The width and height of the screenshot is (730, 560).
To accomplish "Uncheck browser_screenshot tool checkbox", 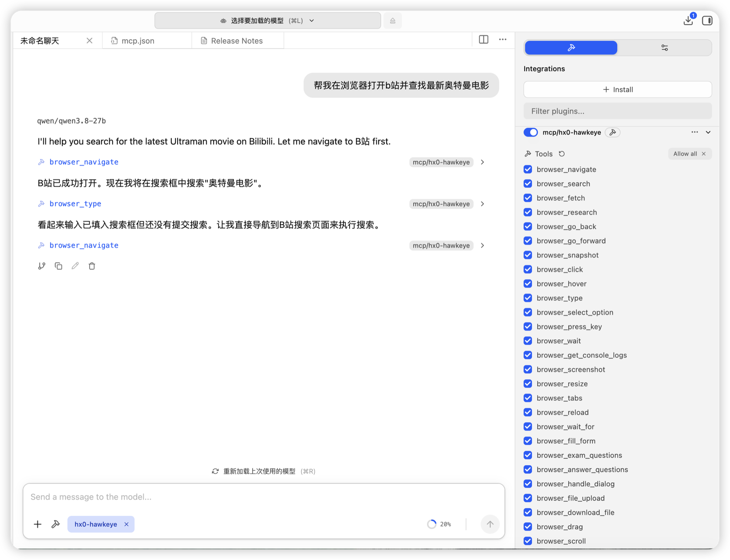I will tap(528, 370).
